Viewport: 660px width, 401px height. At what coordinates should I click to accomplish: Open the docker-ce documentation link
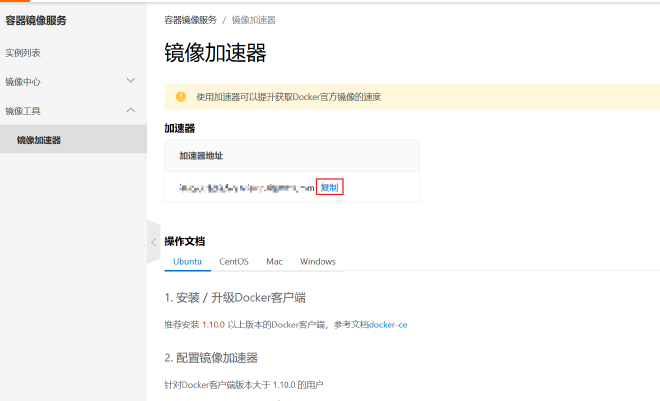click(x=388, y=325)
